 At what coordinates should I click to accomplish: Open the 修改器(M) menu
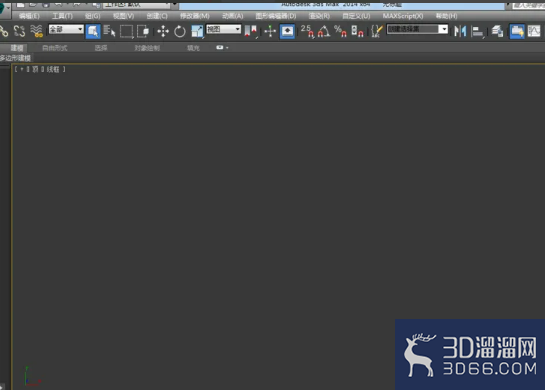[195, 16]
